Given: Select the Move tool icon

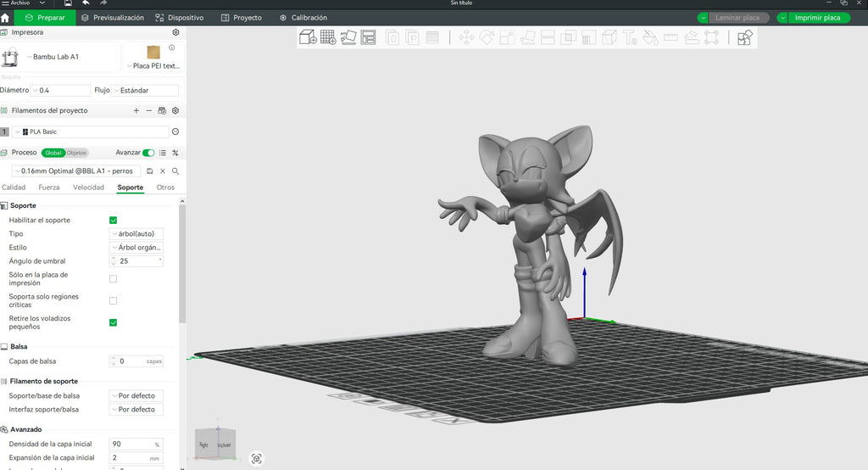Looking at the screenshot, I should point(466,37).
